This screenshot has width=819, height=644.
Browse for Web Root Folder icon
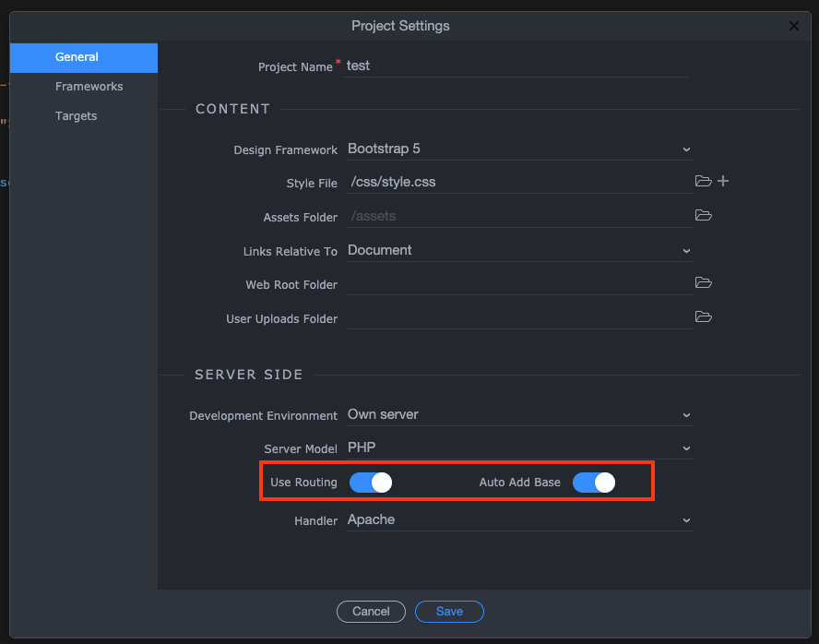[703, 282]
